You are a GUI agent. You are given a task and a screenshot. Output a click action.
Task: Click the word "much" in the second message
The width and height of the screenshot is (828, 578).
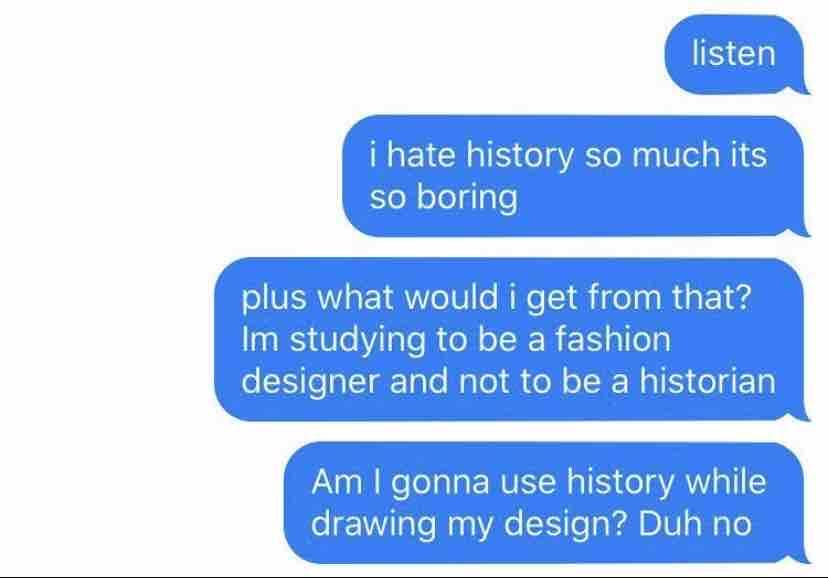coord(675,155)
